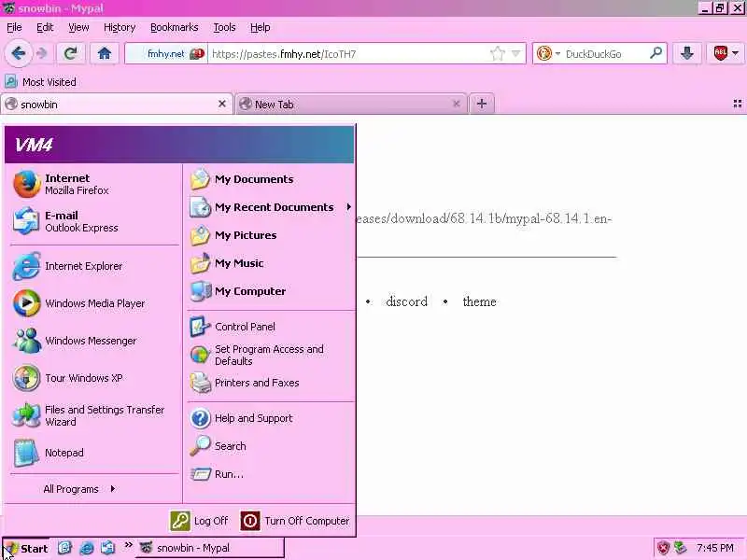Open the Most Visited bookmarks folder
Screen dimensions: 747x560
tap(40, 82)
